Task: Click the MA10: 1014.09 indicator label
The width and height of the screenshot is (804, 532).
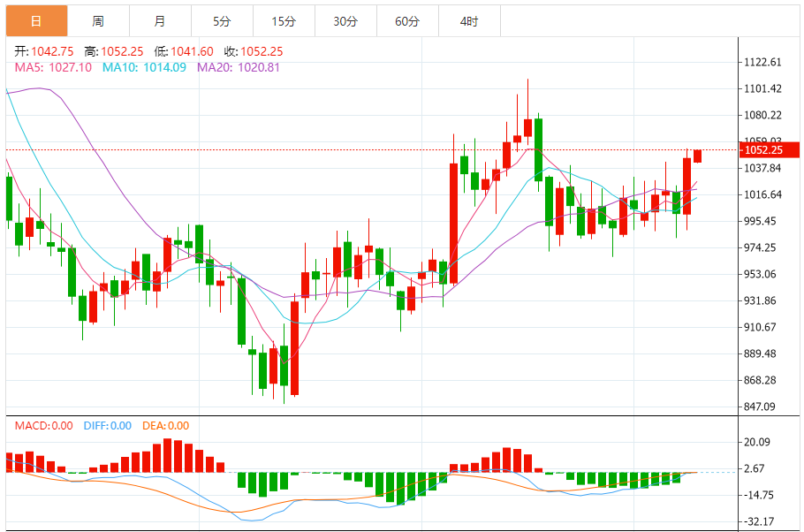Action: pos(144,67)
